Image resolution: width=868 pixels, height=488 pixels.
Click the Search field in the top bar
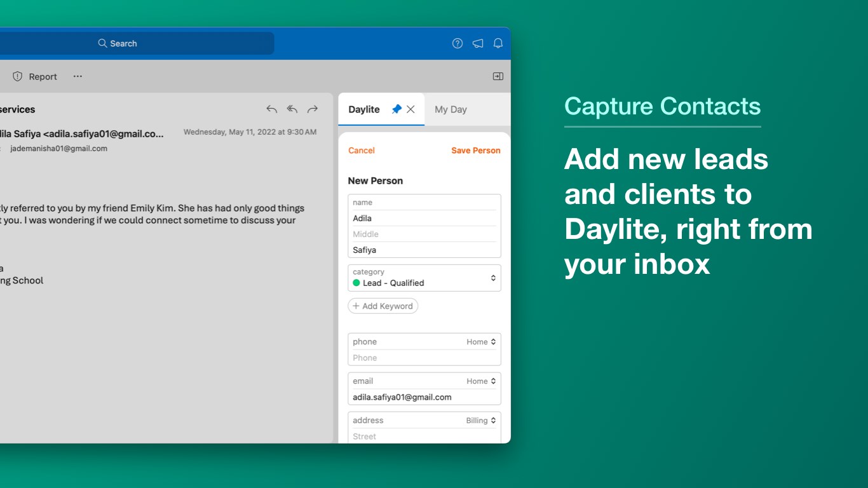[x=118, y=43]
